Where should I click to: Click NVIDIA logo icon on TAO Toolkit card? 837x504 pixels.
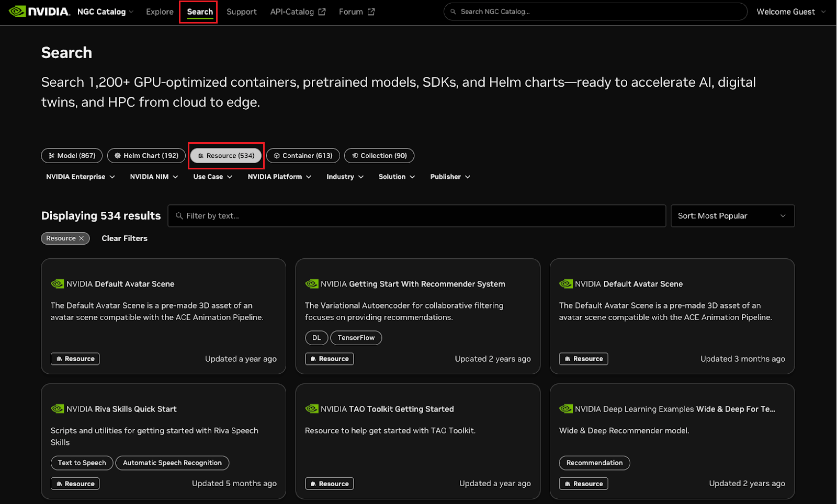coord(312,409)
